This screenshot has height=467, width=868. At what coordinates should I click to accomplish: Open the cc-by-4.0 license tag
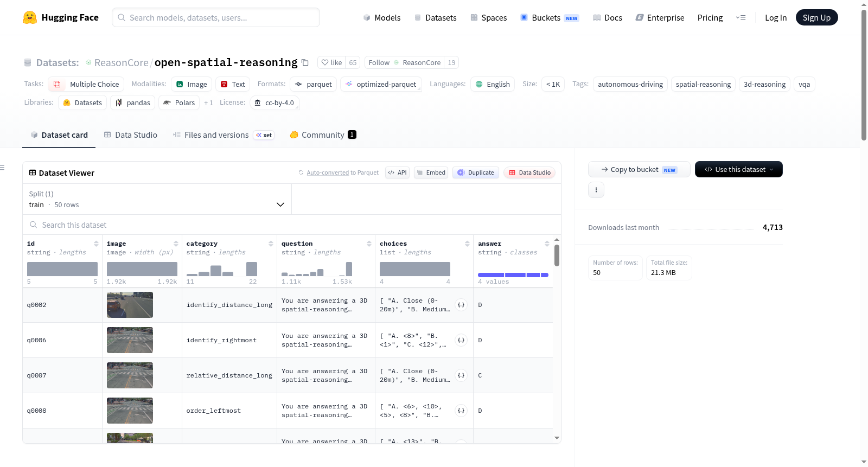(275, 103)
